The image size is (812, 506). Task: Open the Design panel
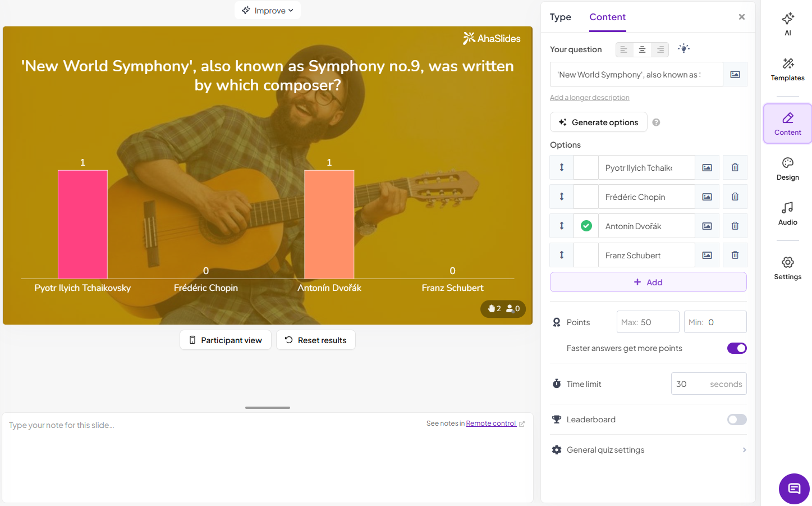787,168
